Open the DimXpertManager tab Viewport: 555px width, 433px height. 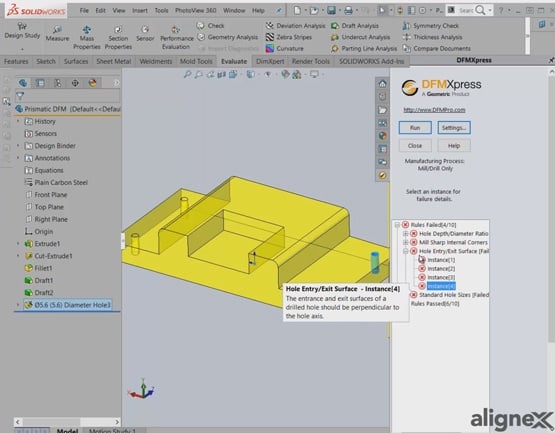pos(75,83)
